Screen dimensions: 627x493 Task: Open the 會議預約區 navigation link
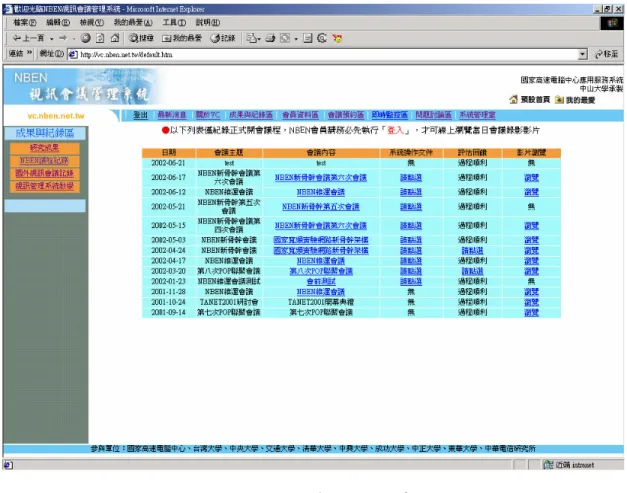tap(346, 115)
